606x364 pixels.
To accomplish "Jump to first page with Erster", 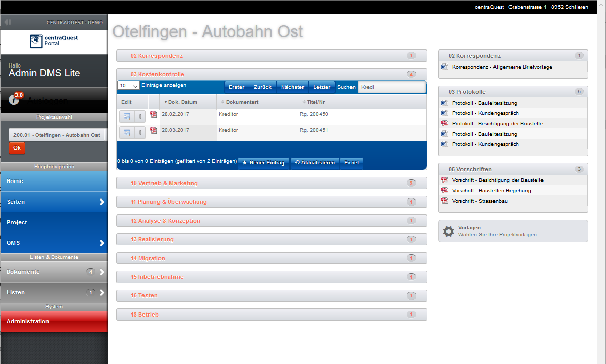I will pos(236,87).
